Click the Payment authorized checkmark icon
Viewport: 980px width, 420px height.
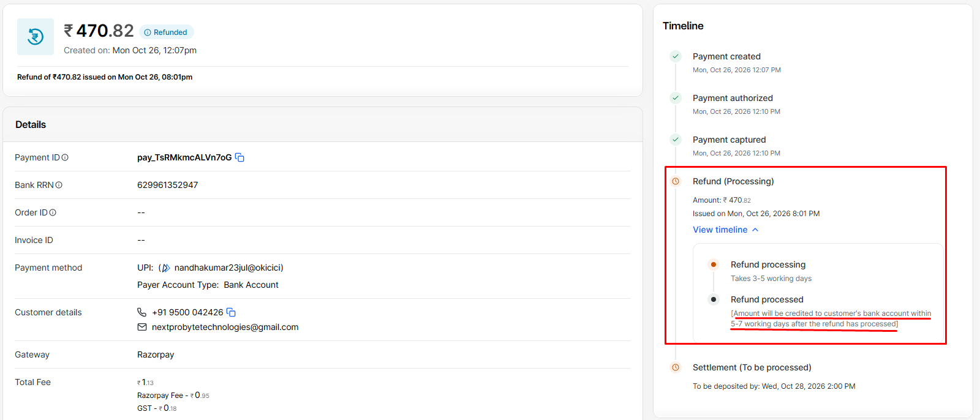[676, 98]
